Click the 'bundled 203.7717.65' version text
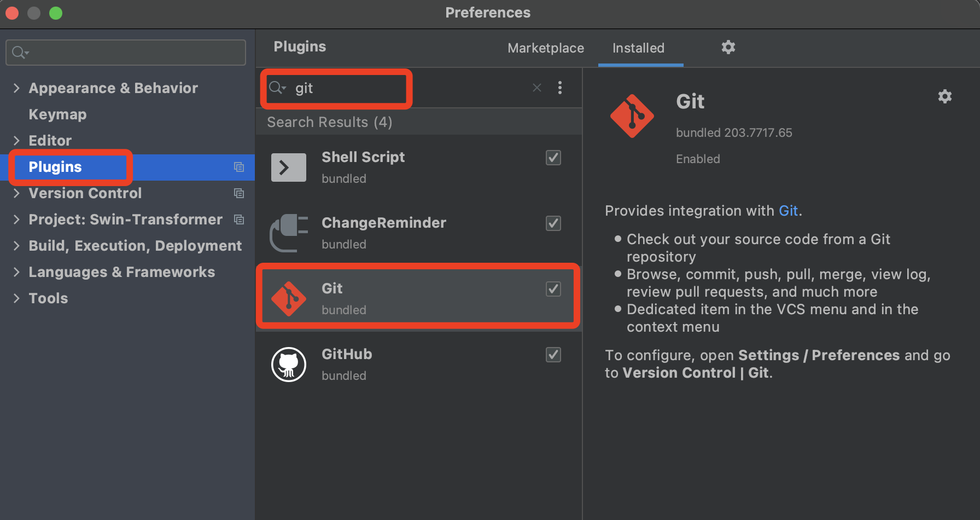This screenshot has height=520, width=980. [x=734, y=132]
